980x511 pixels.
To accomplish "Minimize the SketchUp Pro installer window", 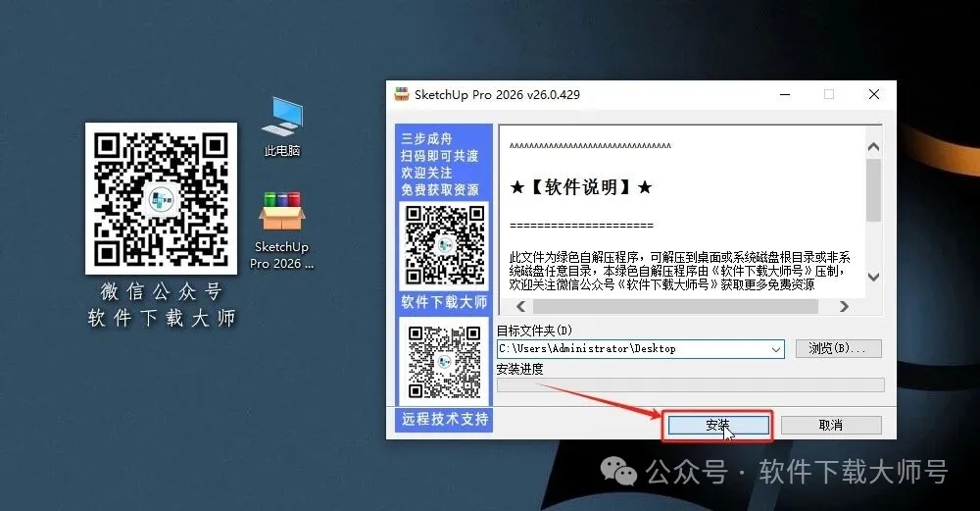I will tap(785, 94).
